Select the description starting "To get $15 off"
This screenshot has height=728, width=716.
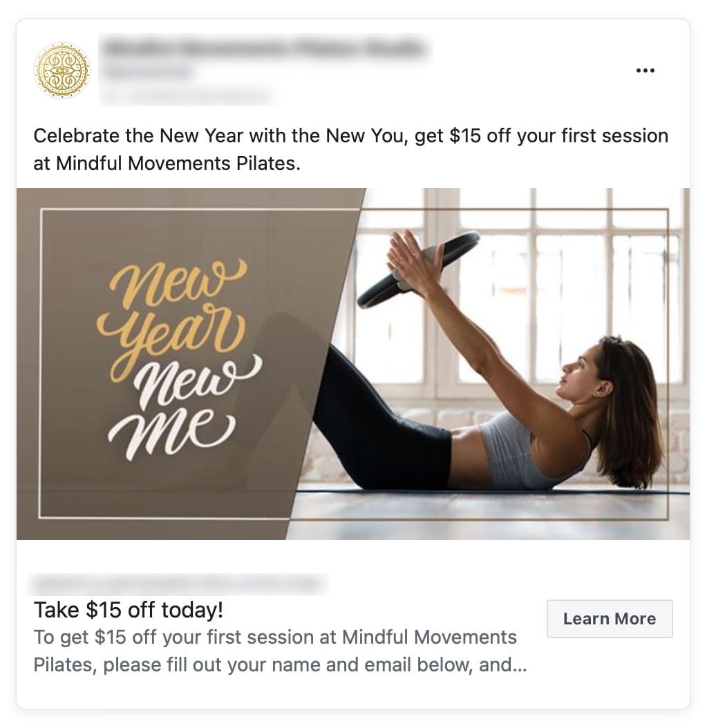pyautogui.click(x=280, y=651)
